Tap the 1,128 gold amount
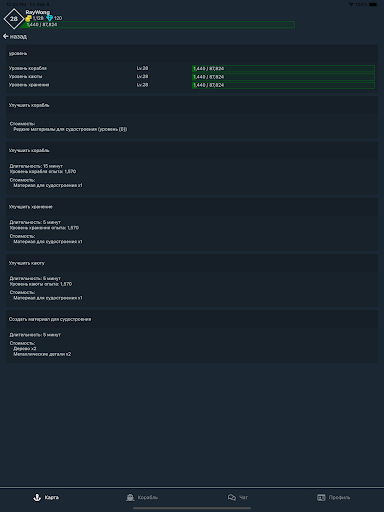The image size is (384, 512). 38,18
